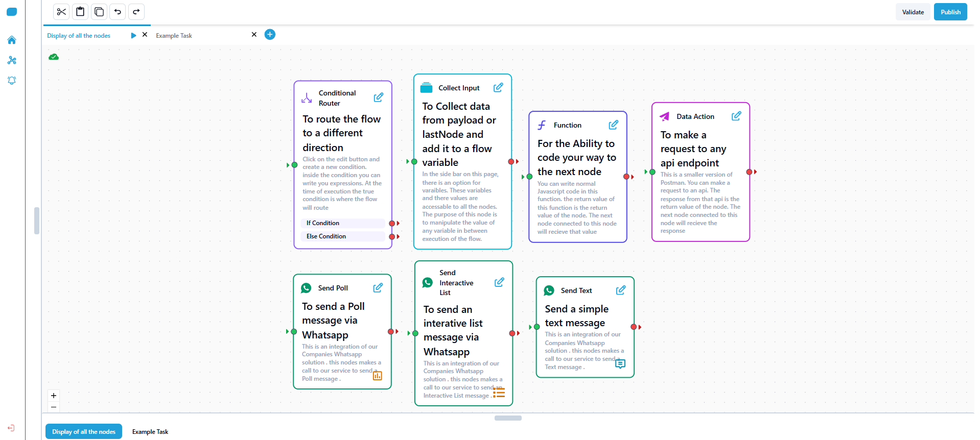The height and width of the screenshot is (440, 980).
Task: Click the scissors cut icon
Action: click(x=61, y=12)
